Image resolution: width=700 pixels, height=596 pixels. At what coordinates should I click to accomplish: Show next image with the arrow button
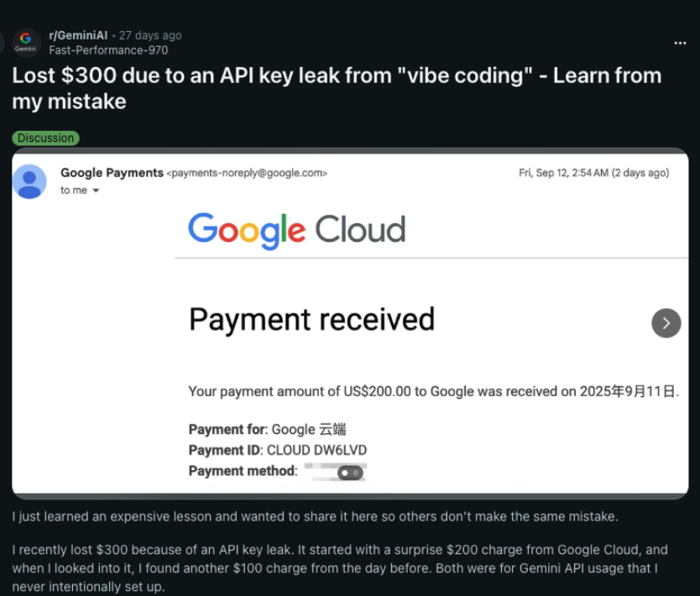tap(666, 322)
